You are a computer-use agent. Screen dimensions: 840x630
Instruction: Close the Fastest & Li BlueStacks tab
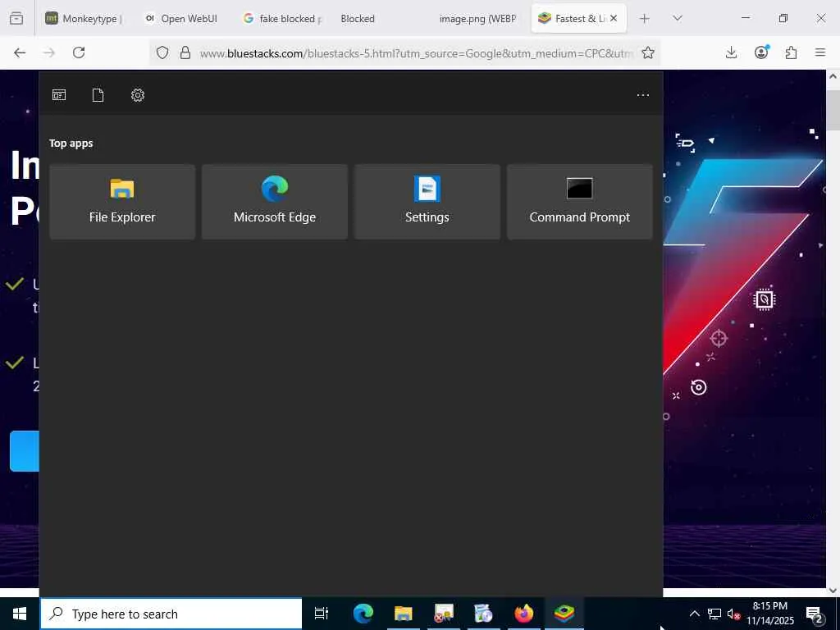pos(614,18)
